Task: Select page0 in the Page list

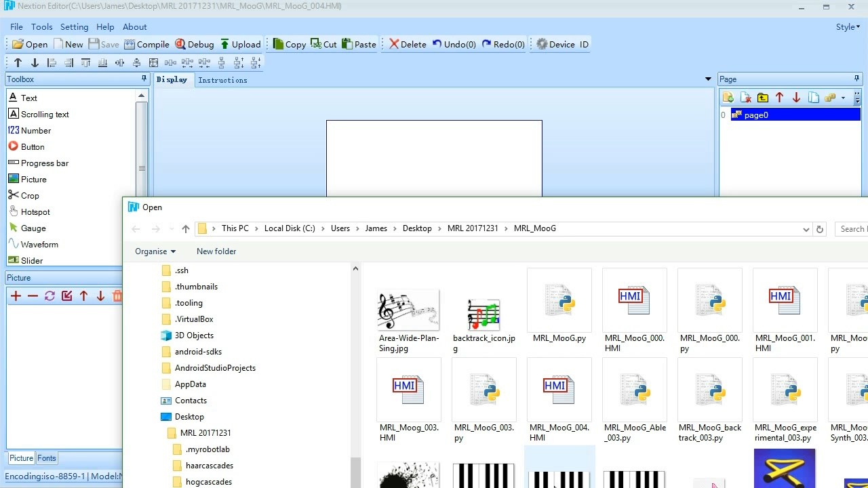Action: pyautogui.click(x=795, y=115)
